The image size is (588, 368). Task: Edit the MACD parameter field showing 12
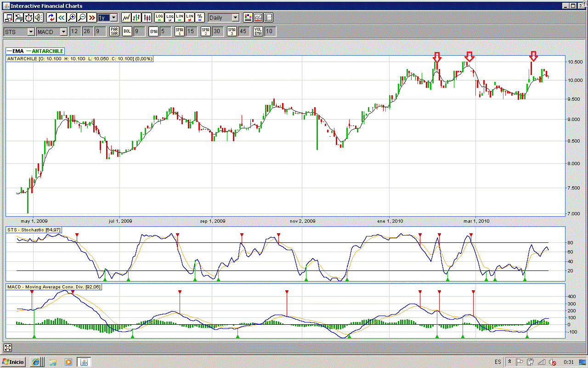coord(74,32)
